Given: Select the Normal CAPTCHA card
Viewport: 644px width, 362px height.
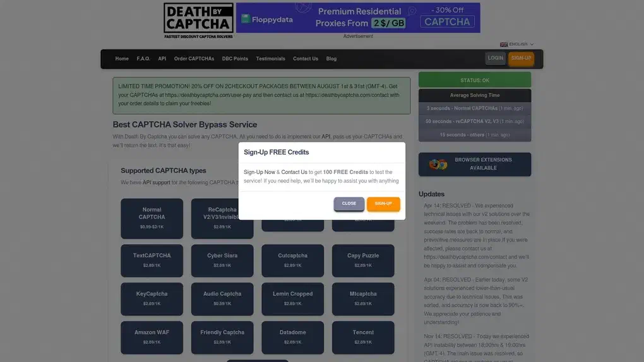Looking at the screenshot, I should coord(152,218).
